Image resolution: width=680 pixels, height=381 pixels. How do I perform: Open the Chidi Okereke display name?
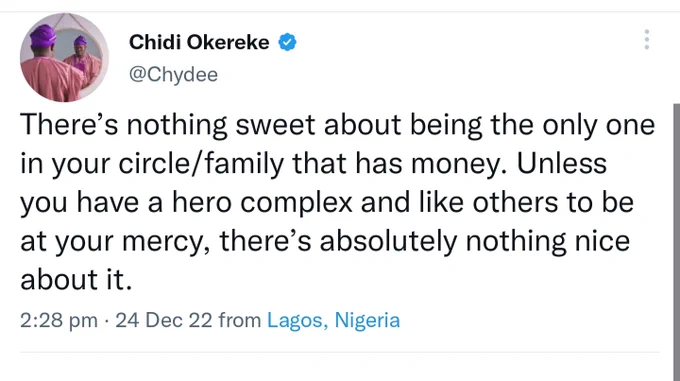tap(199, 42)
